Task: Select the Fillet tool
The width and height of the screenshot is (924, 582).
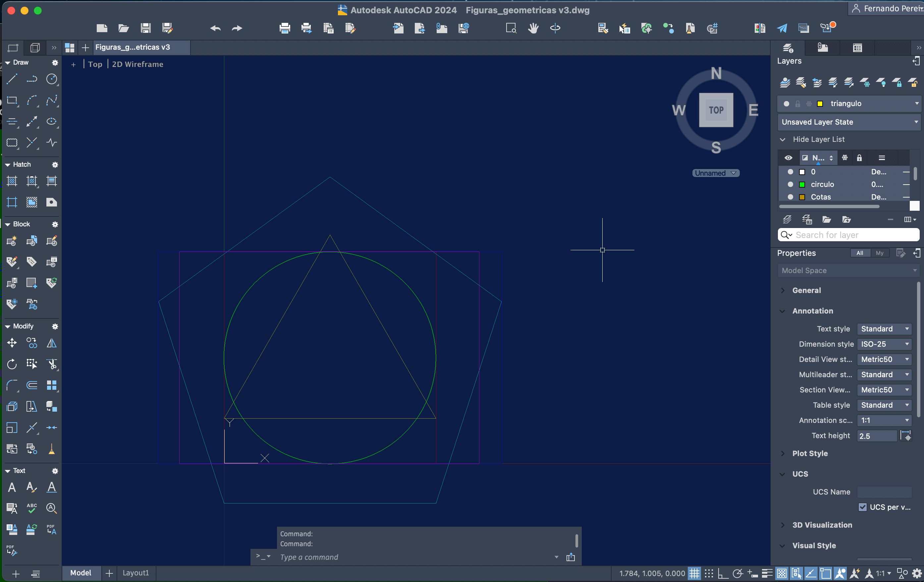Action: 12,385
